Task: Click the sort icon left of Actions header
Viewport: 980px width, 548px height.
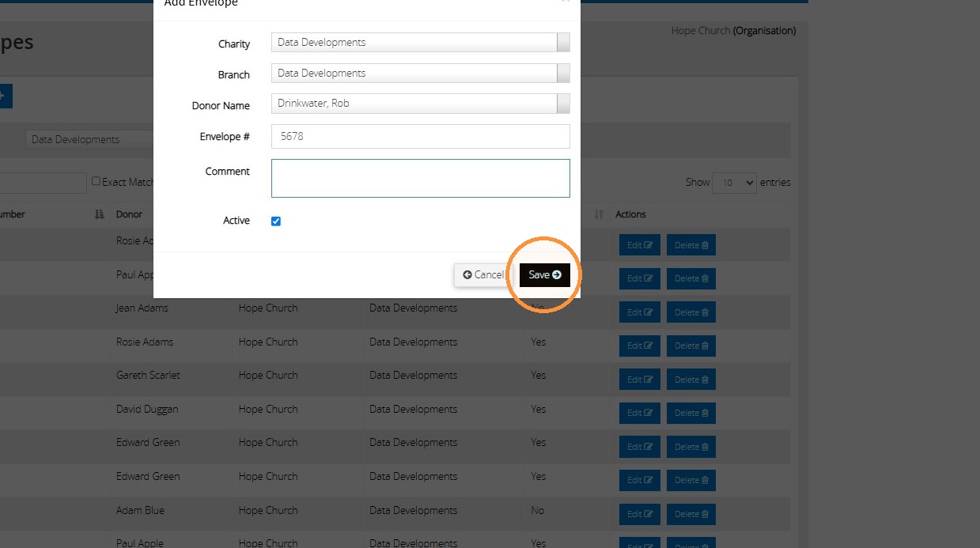Action: tap(599, 214)
